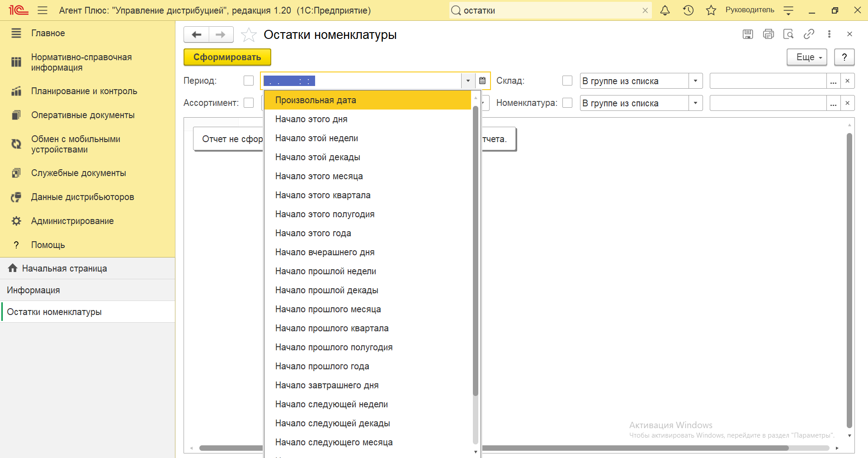Close the Остатки номенклатуры form tab
This screenshot has height=458, width=868.
849,34
